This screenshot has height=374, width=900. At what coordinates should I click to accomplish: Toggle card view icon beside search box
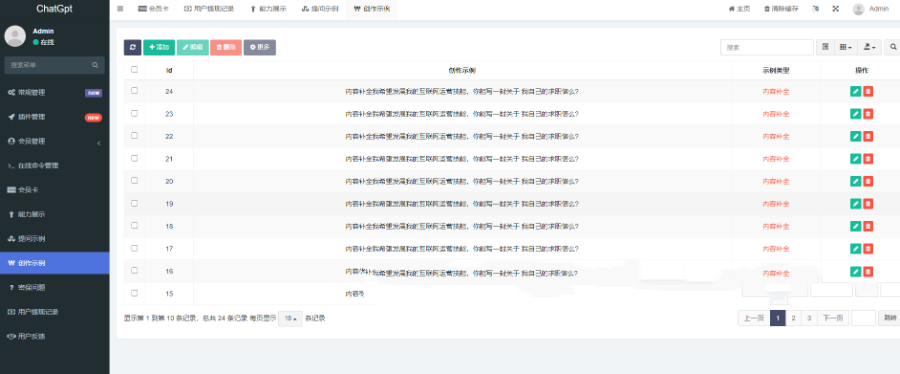pyautogui.click(x=825, y=47)
